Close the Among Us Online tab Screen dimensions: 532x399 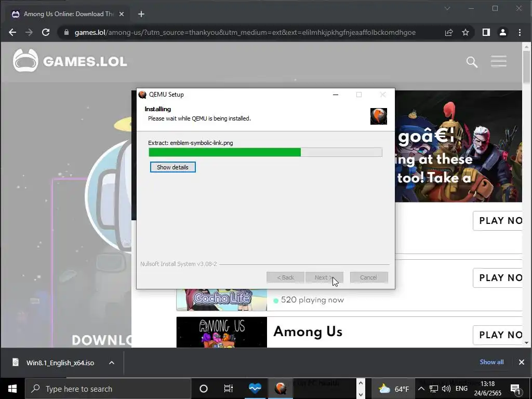point(122,14)
